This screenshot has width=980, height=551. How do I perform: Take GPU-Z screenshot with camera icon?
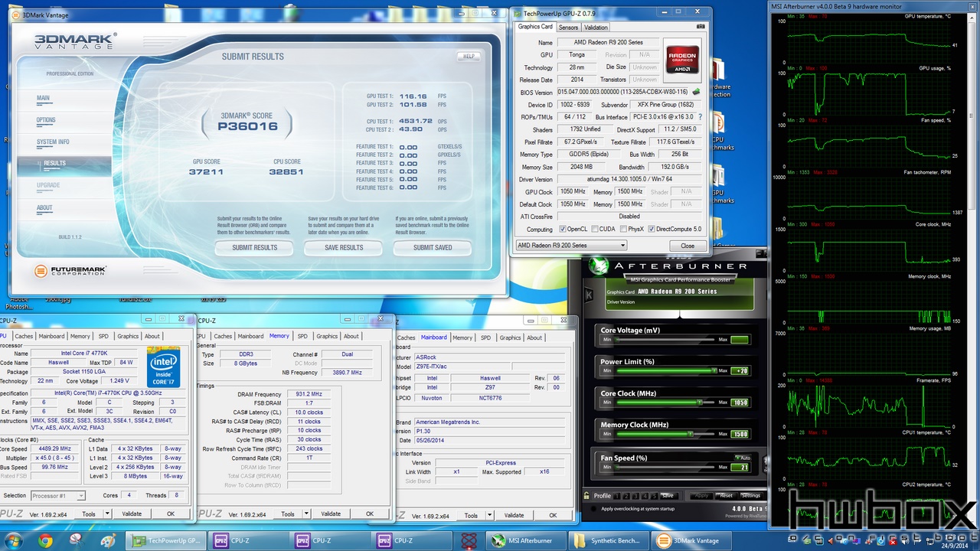click(x=700, y=27)
